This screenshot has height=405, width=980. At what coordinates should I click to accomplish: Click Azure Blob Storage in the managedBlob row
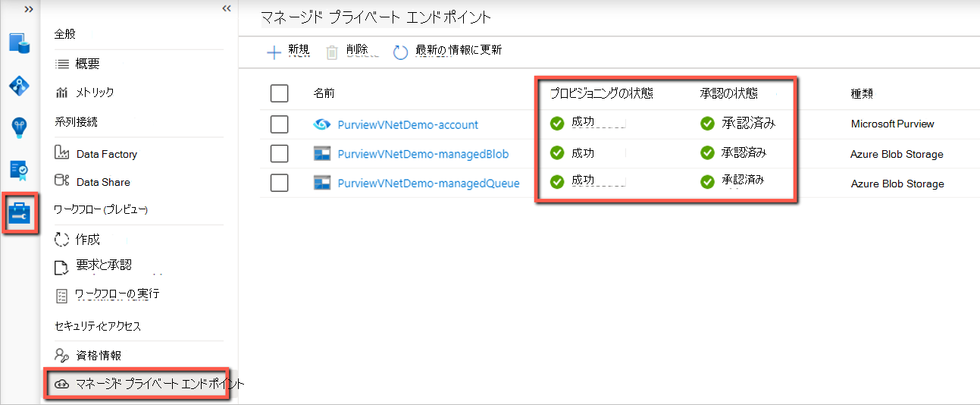tap(897, 154)
